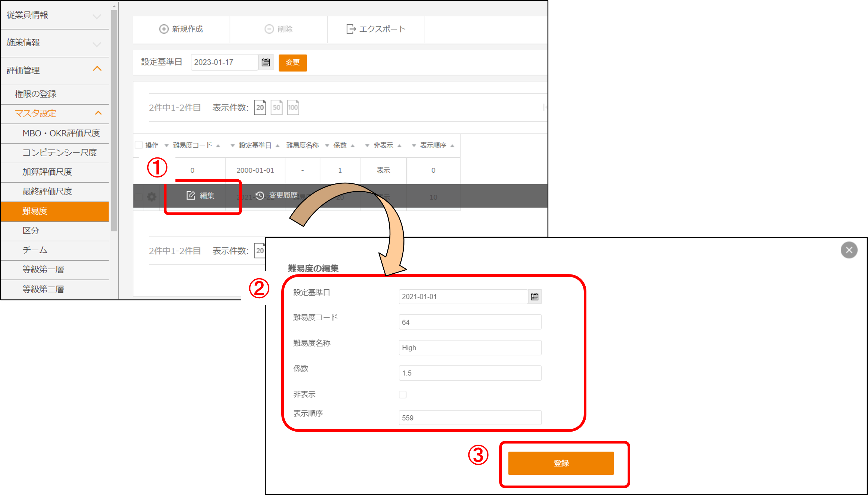868x495 pixels.
Task: Open calendar icon in 難易度の編集 dialog
Action: tap(534, 296)
